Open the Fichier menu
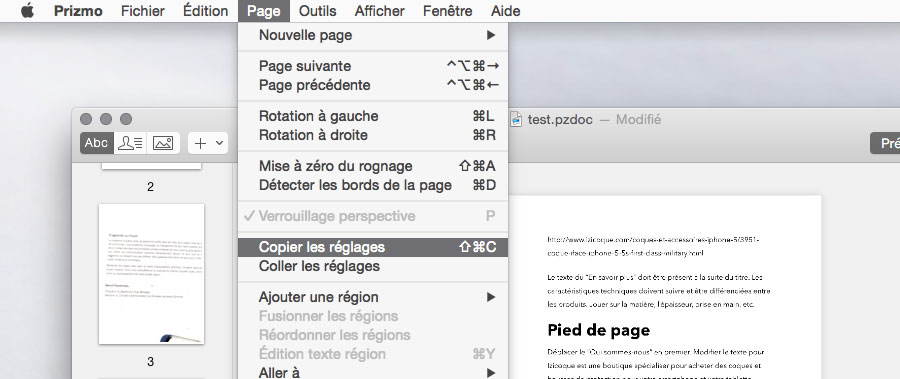This screenshot has width=900, height=379. pyautogui.click(x=142, y=10)
